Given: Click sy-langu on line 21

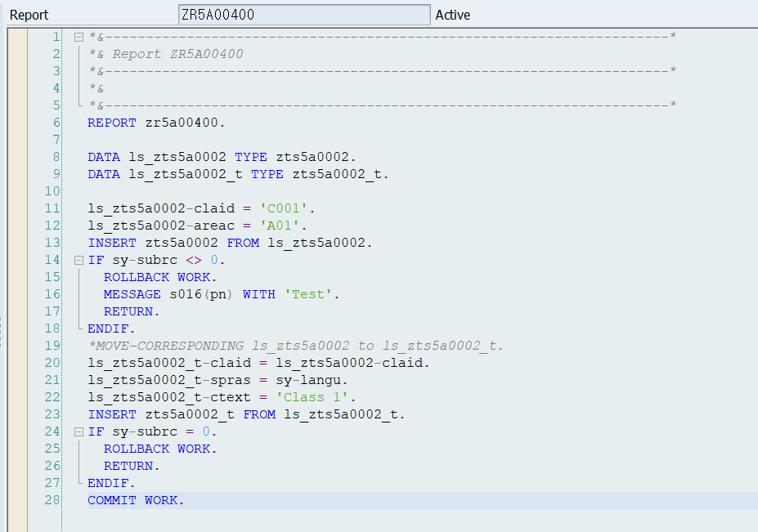Looking at the screenshot, I should coord(308,380).
